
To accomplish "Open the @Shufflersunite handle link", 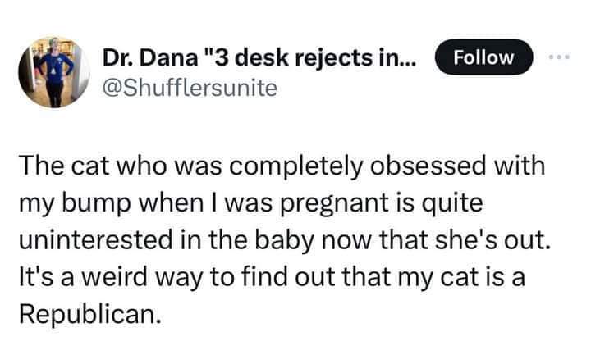I will click(x=190, y=88).
